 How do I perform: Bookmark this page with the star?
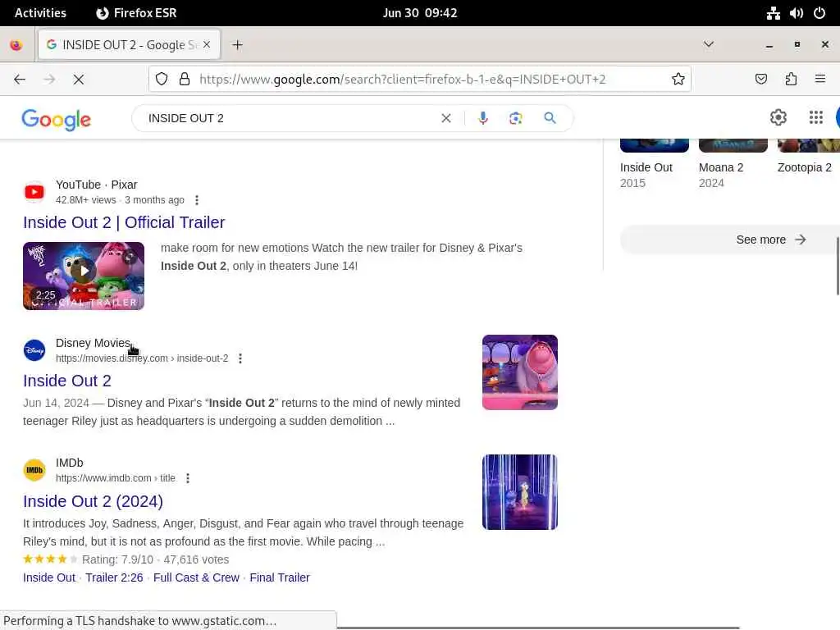(x=678, y=80)
